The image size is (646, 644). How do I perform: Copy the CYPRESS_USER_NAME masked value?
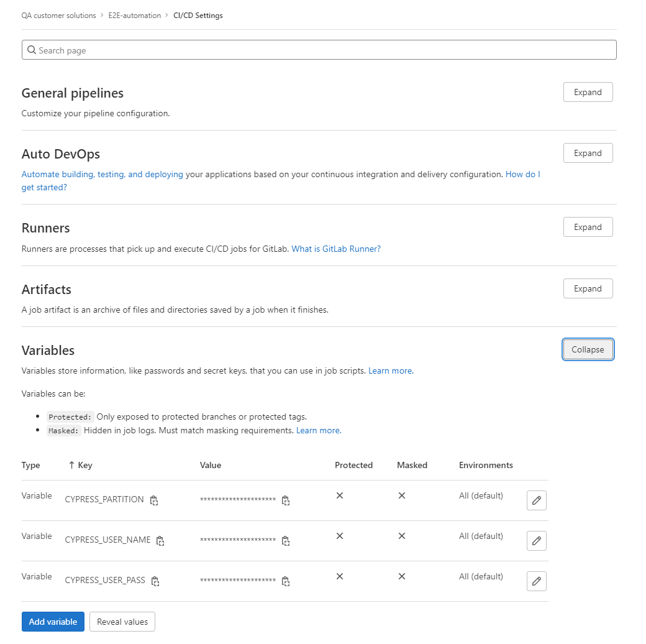[286, 541]
